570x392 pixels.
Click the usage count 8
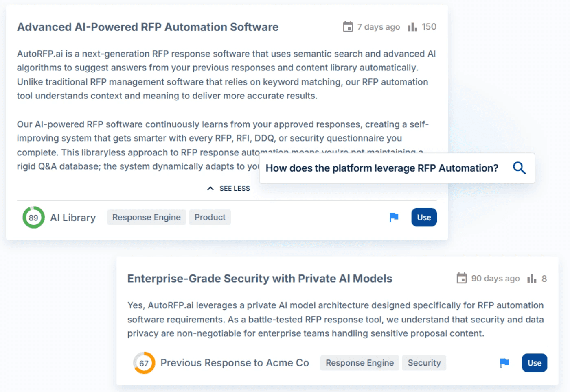(x=544, y=279)
